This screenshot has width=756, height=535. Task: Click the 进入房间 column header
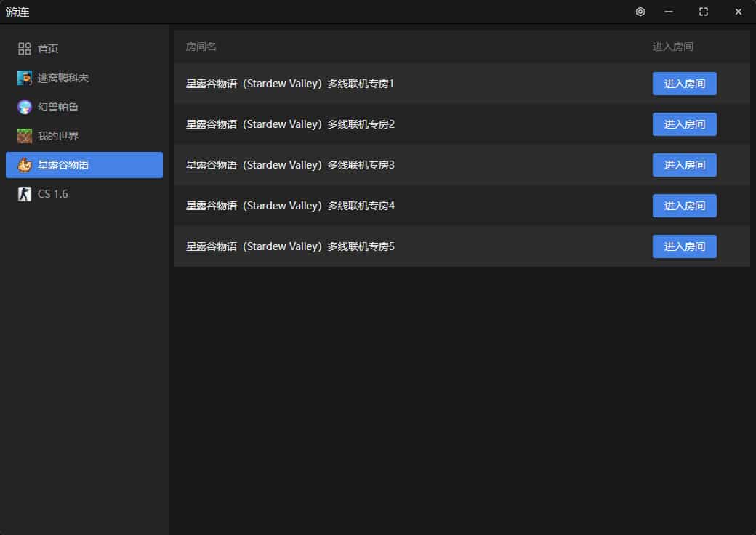(673, 47)
